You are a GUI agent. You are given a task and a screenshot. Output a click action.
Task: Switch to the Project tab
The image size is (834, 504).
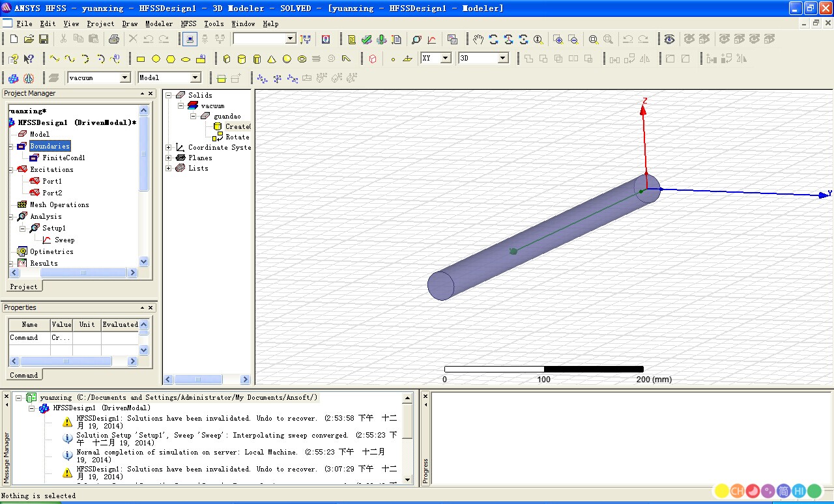click(x=24, y=287)
